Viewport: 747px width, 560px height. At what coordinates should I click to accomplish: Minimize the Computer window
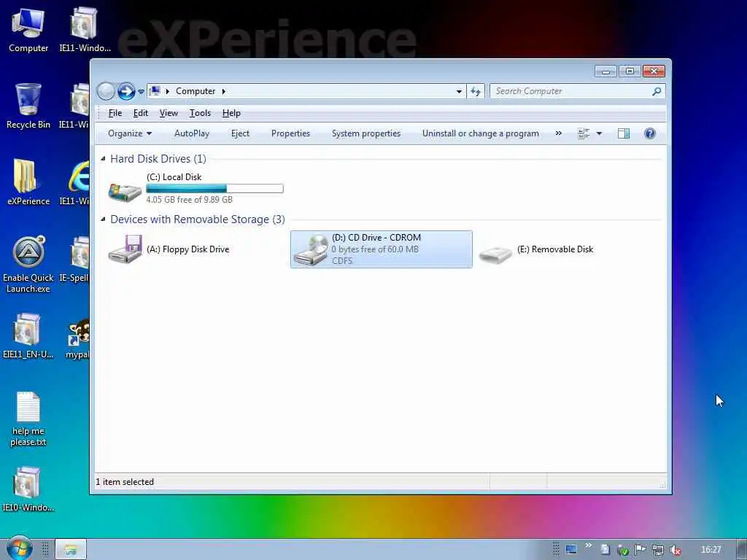(x=605, y=71)
